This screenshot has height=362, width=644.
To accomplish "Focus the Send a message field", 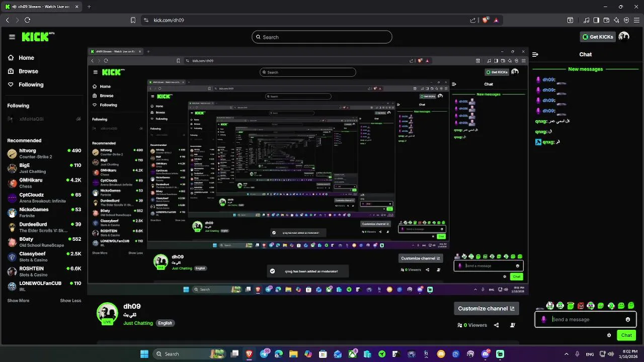I will 586,319.
